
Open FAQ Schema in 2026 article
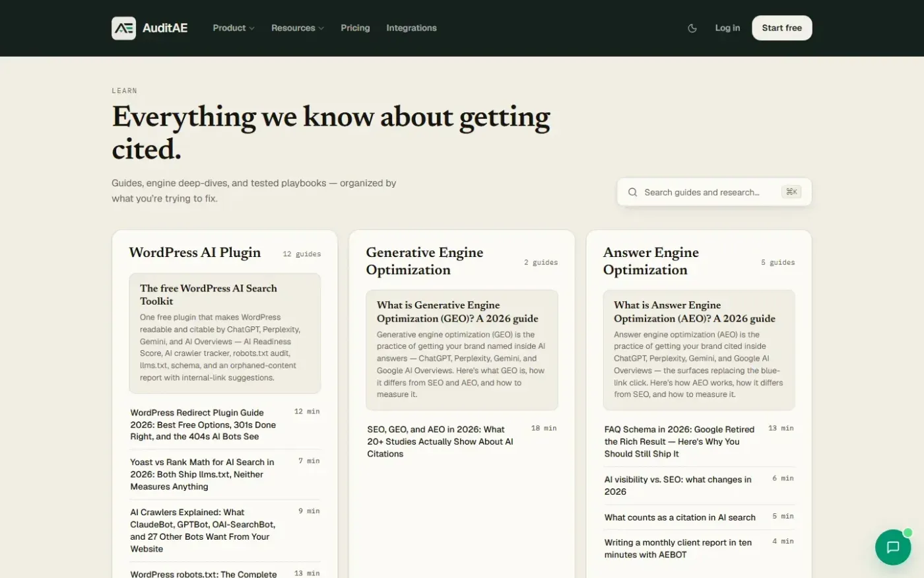(x=699, y=441)
